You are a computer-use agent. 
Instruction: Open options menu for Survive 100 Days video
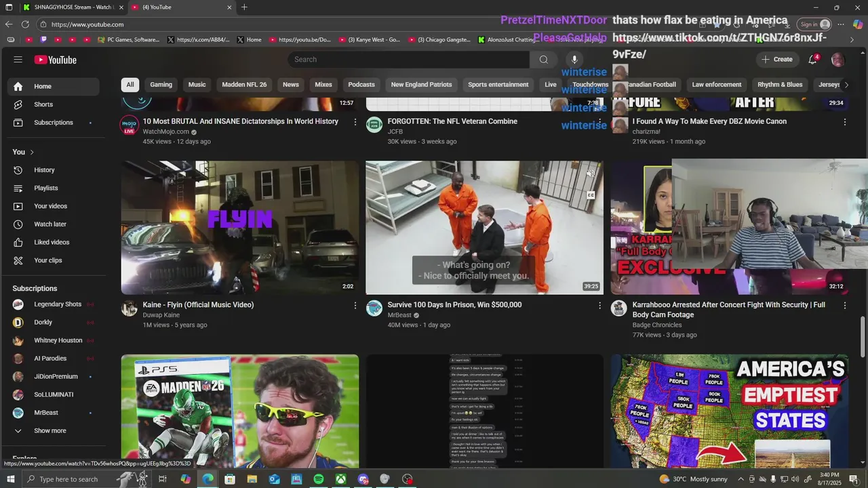(599, 306)
